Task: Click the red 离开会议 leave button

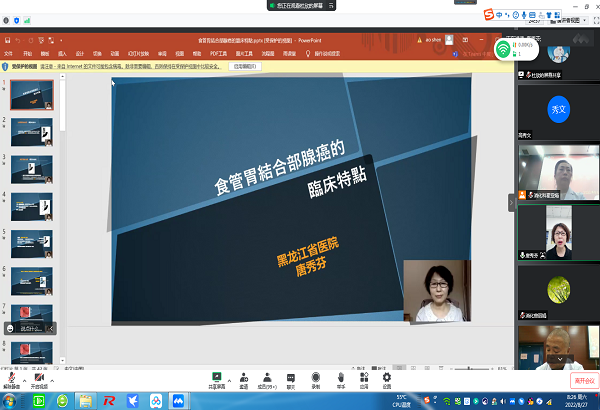Action: click(583, 381)
